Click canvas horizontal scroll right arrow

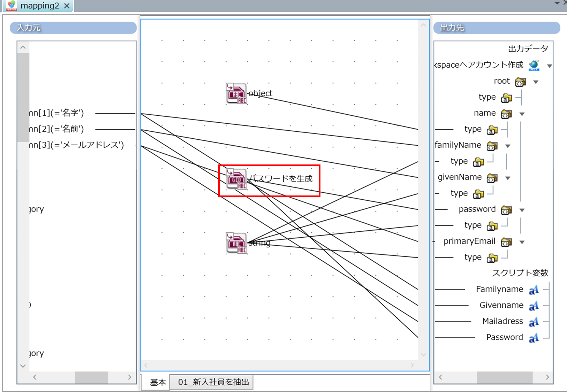click(x=413, y=365)
